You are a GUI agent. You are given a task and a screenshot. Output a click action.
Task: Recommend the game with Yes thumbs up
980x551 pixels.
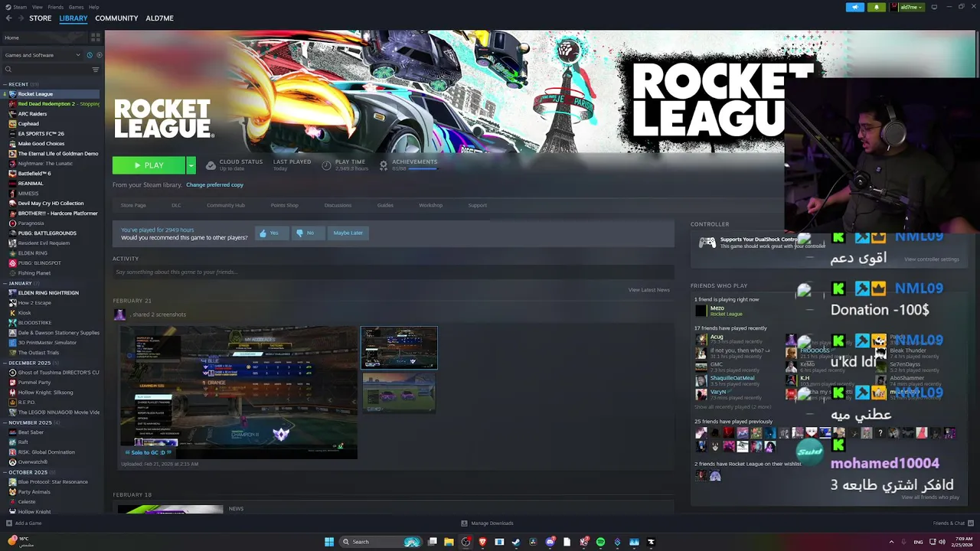pyautogui.click(x=271, y=233)
